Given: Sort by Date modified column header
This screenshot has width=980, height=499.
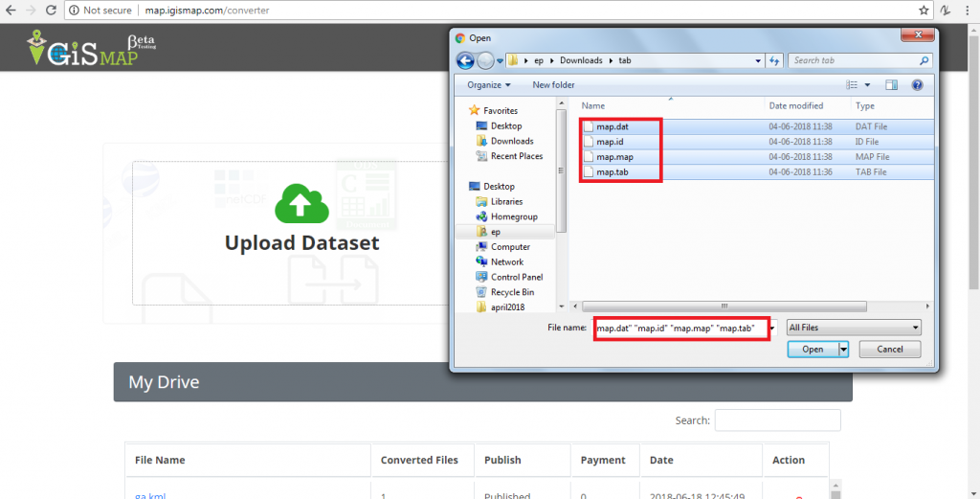Looking at the screenshot, I should pos(795,105).
